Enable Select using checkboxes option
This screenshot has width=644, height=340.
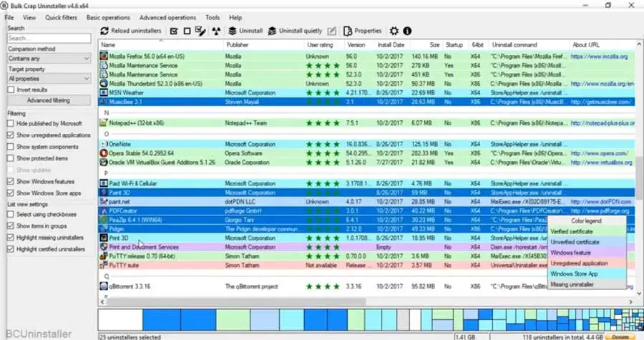point(11,214)
